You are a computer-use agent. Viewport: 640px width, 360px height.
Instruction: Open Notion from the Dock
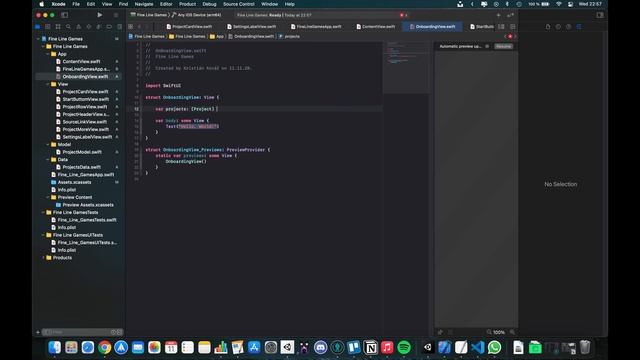tap(371, 347)
